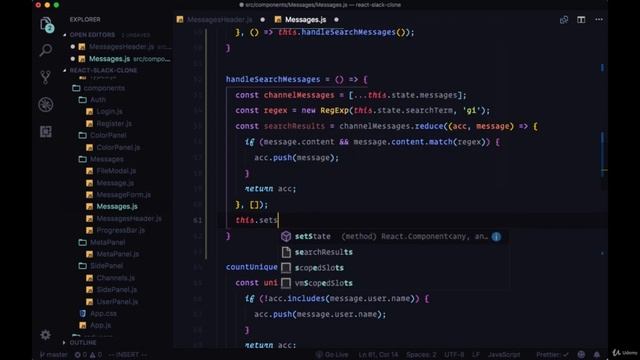
Task: Click the -- INSERT -- Vim mode indicator
Action: (127, 355)
